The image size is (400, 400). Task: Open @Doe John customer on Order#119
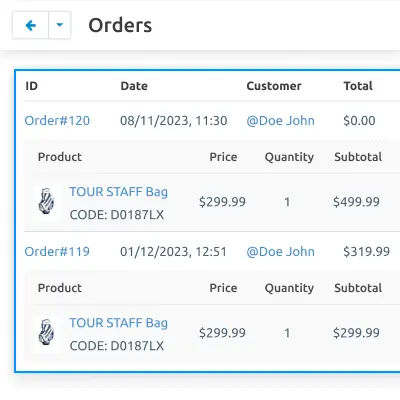(280, 251)
